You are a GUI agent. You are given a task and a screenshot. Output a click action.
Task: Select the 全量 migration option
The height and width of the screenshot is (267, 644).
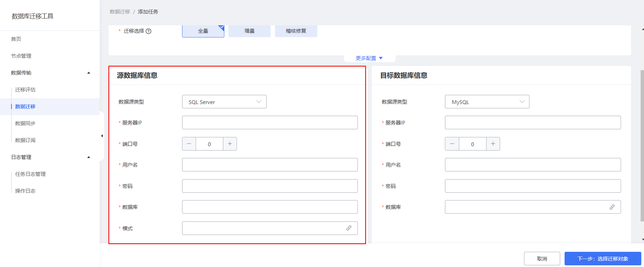(x=203, y=31)
